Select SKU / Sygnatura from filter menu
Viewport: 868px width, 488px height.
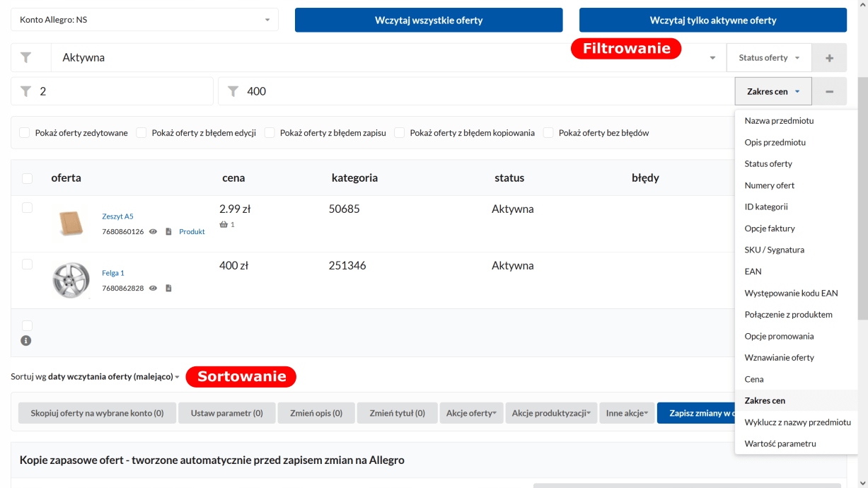(796, 250)
